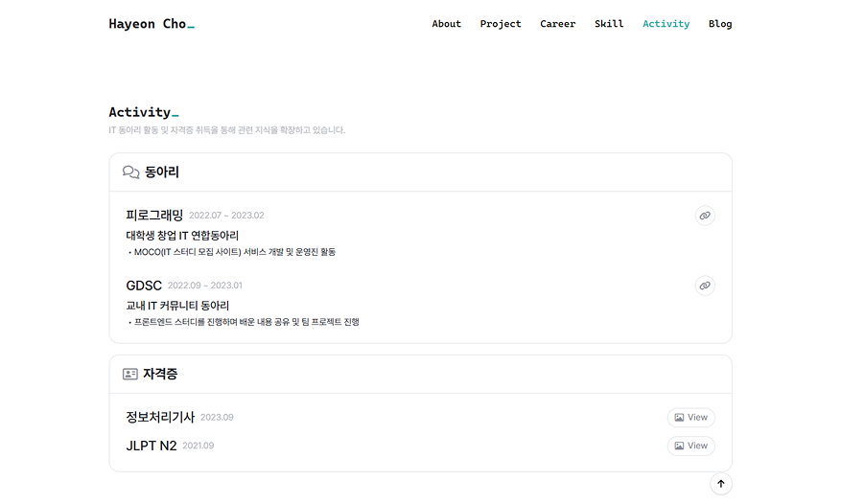
Task: Click the 피로그래밍 club title
Action: point(154,216)
